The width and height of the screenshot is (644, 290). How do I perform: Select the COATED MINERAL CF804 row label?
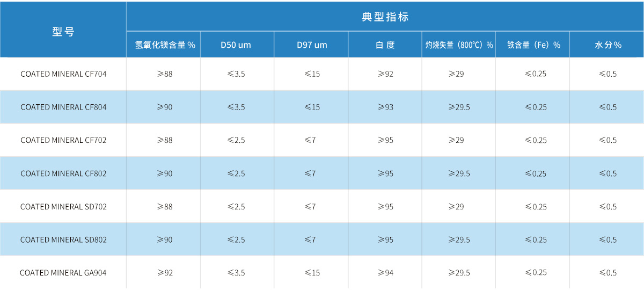[x=63, y=107]
